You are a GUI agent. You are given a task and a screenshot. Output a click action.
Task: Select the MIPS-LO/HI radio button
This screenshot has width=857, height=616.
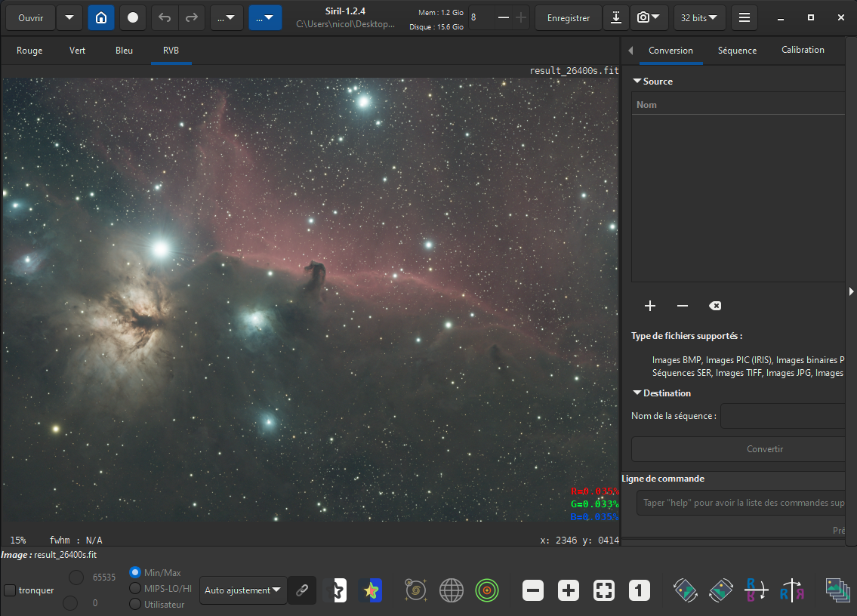[135, 588]
